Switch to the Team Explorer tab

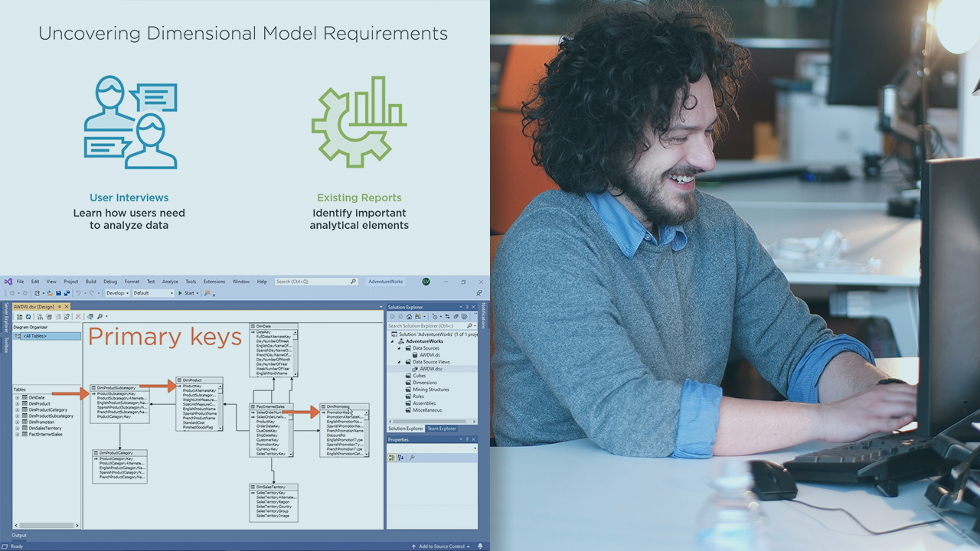pos(442,429)
